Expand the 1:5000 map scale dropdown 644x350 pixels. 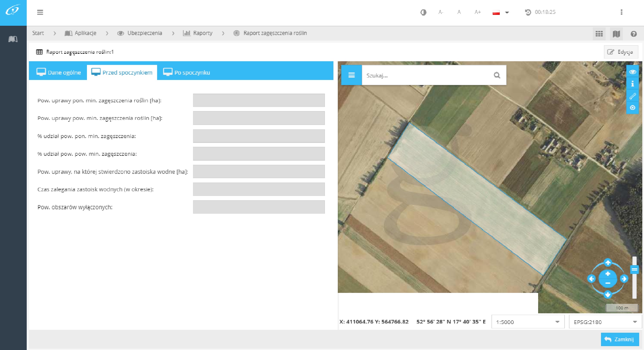pyautogui.click(x=528, y=322)
